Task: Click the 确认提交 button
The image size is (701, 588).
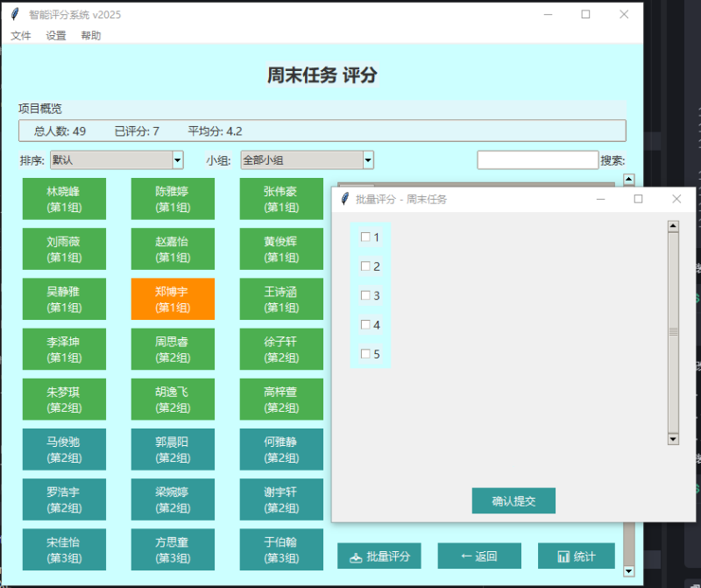Action: tap(513, 500)
